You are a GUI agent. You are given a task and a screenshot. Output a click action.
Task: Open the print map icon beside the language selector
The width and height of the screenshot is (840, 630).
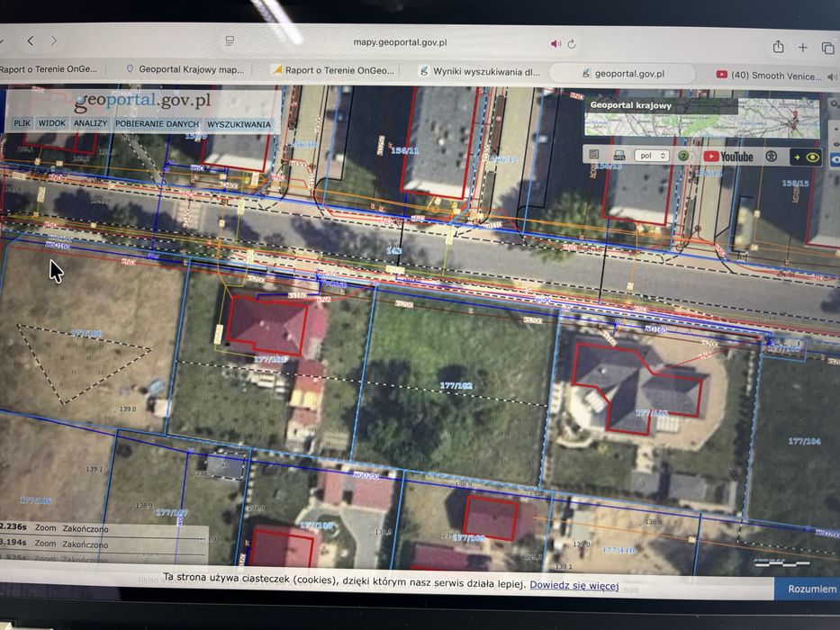click(619, 156)
